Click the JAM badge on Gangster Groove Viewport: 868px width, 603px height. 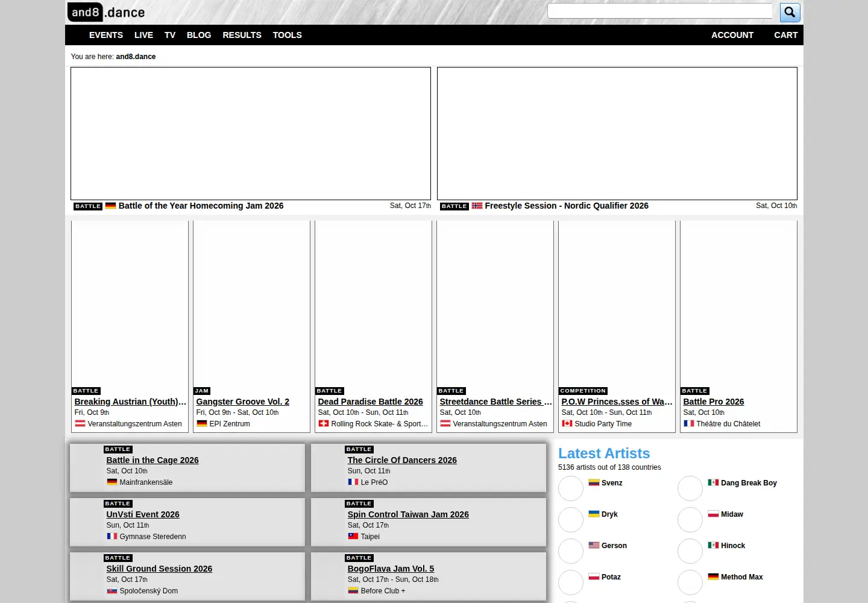[201, 391]
